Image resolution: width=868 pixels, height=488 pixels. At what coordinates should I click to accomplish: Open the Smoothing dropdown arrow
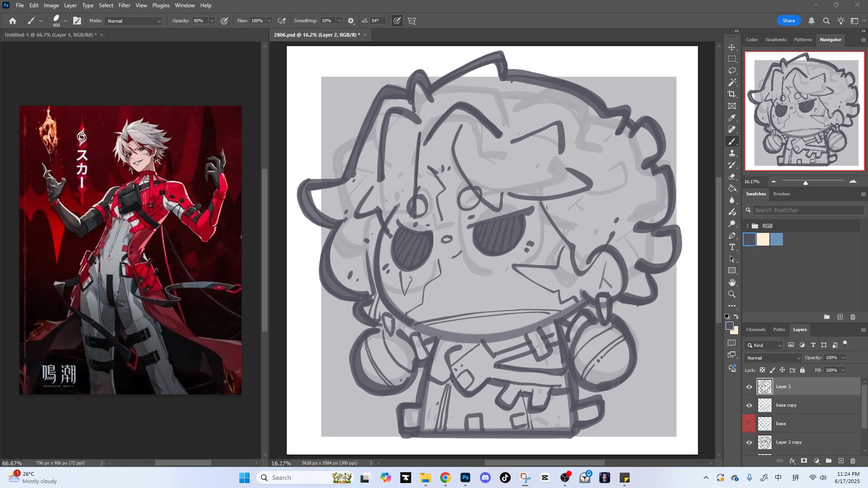tap(339, 21)
